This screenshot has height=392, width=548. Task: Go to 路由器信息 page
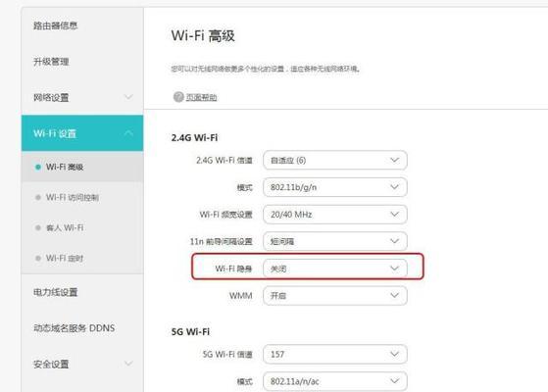(55, 25)
